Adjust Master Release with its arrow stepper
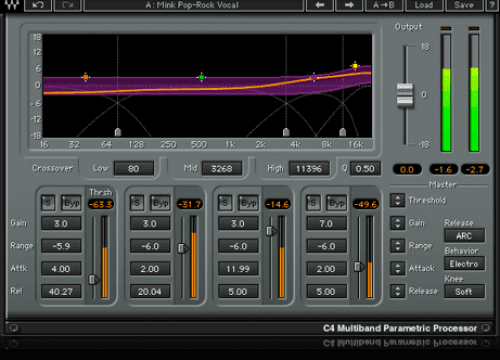 tap(398, 291)
